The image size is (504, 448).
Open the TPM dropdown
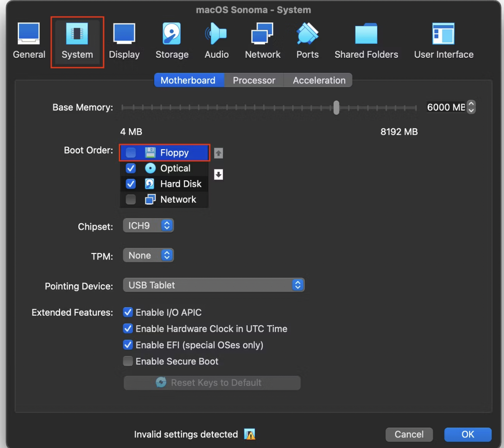point(148,255)
